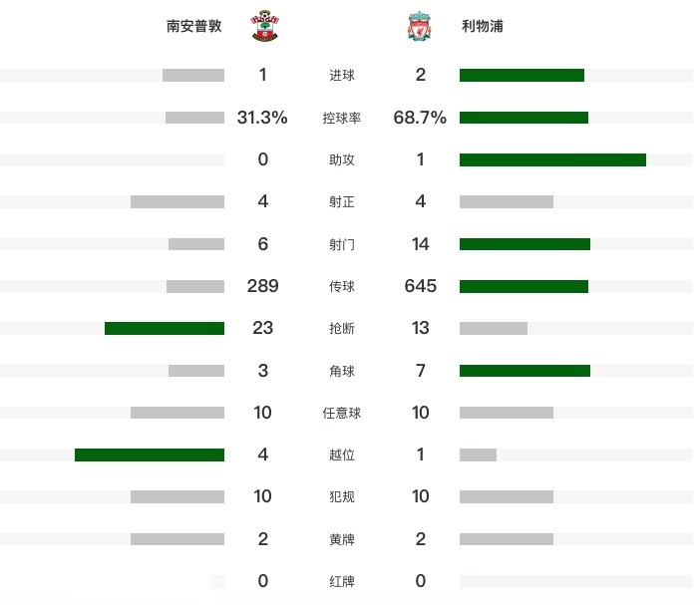Open the 南安普敦 team name link
This screenshot has height=605, width=700.
tap(194, 26)
